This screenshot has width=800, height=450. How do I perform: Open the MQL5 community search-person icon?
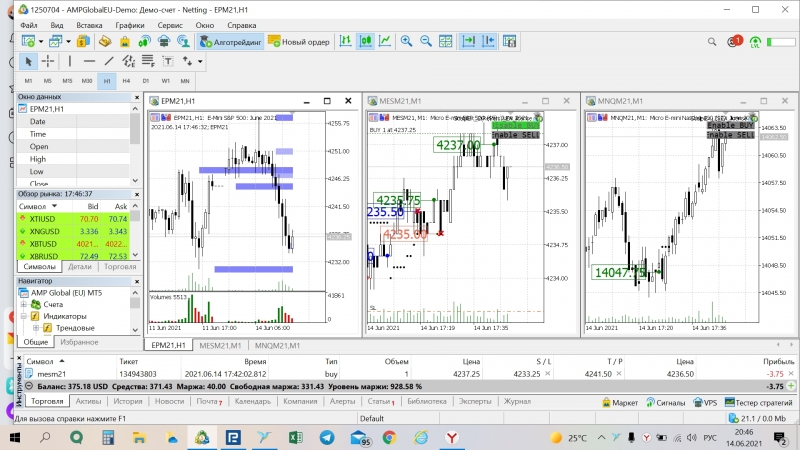[183, 42]
